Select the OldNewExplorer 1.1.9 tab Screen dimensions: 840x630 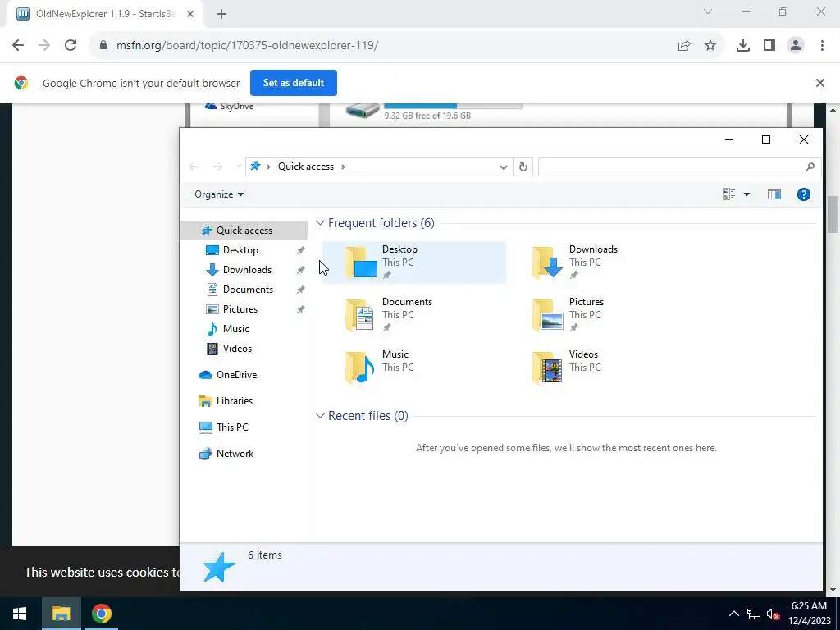click(x=104, y=14)
